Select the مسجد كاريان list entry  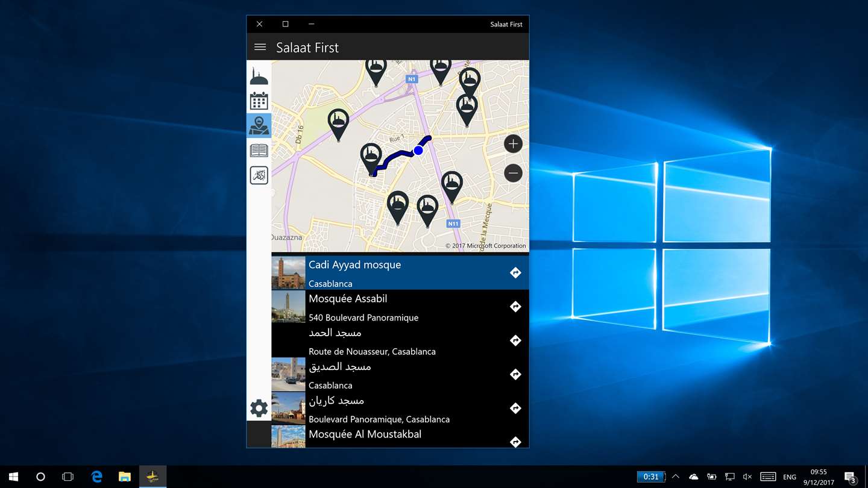(x=400, y=408)
